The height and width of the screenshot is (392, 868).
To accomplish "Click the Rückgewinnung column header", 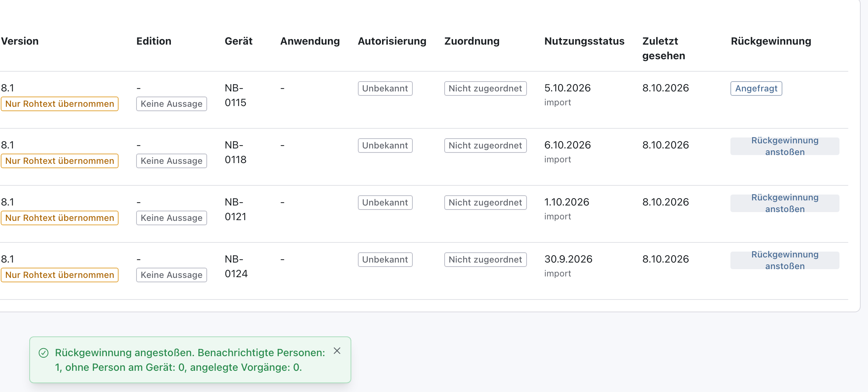I will click(771, 41).
